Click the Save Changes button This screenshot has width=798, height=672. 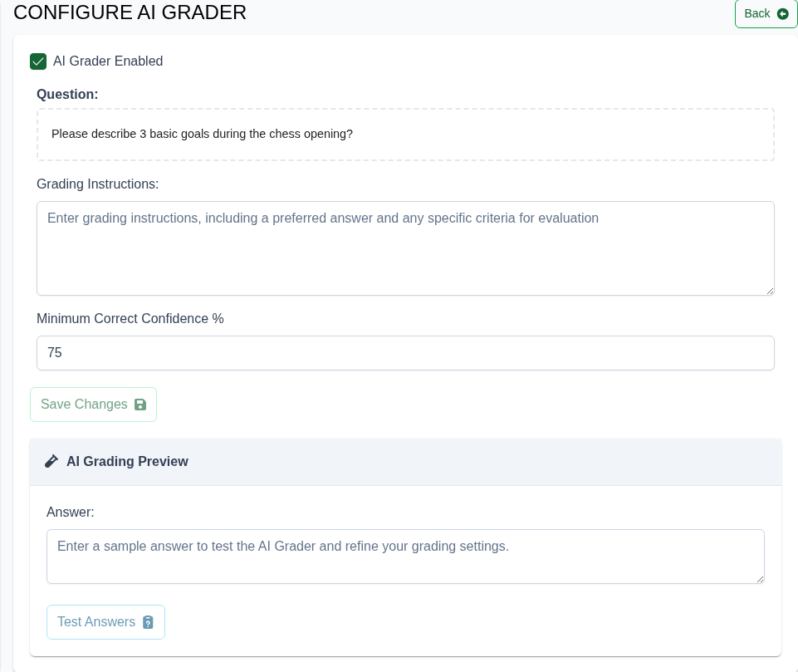(x=93, y=405)
